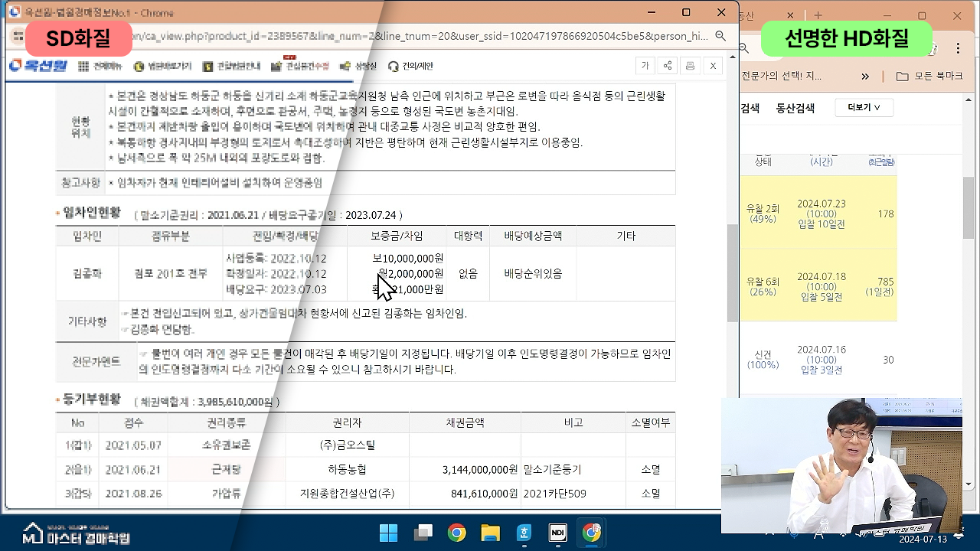Open the Hangul word processor taskbar icon

[x=524, y=533]
